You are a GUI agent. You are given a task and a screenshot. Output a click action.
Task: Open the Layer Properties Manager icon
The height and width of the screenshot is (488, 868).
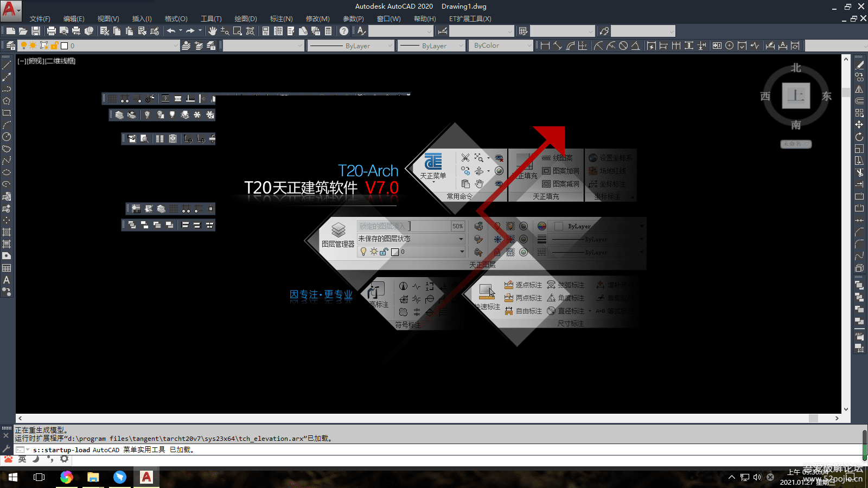pos(11,46)
